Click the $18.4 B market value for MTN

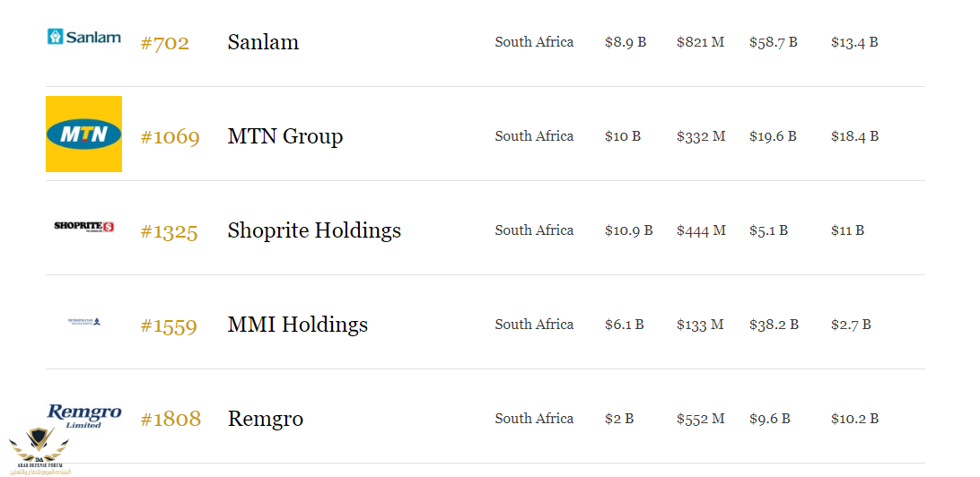(x=854, y=136)
